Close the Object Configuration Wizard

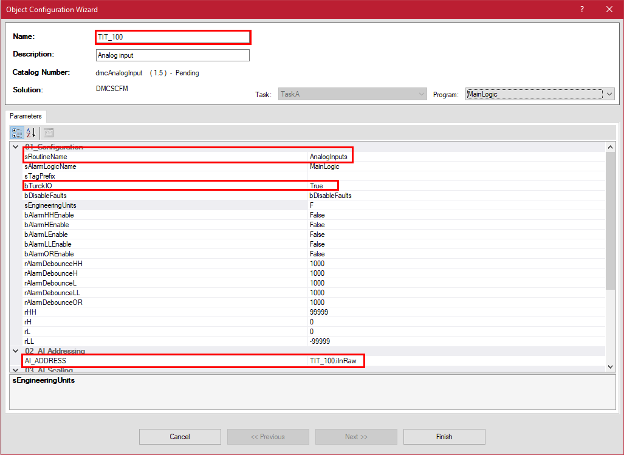pyautogui.click(x=609, y=8)
